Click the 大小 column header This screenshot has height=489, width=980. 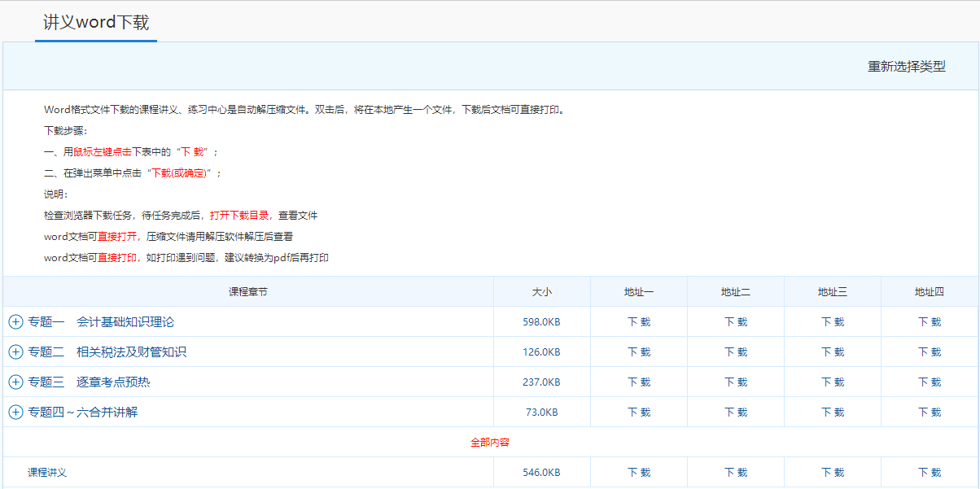[x=541, y=290]
